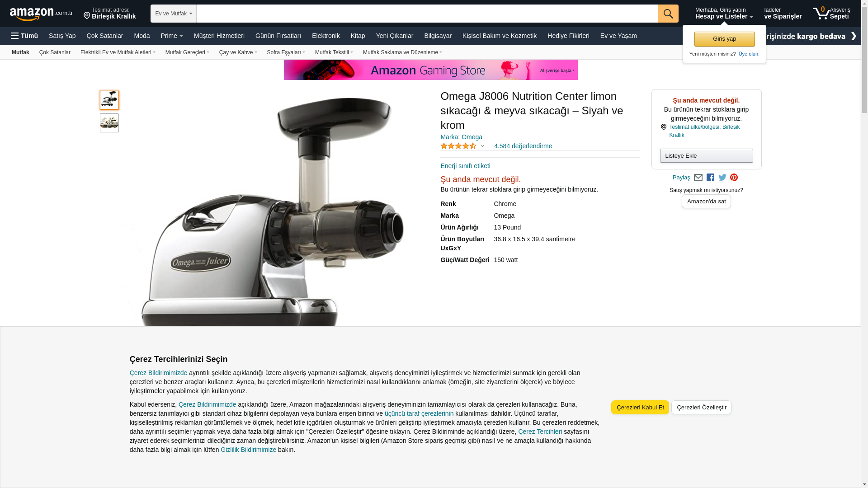Expand the Prime navigation menu
Screen dimensions: 868x488
tap(172, 36)
